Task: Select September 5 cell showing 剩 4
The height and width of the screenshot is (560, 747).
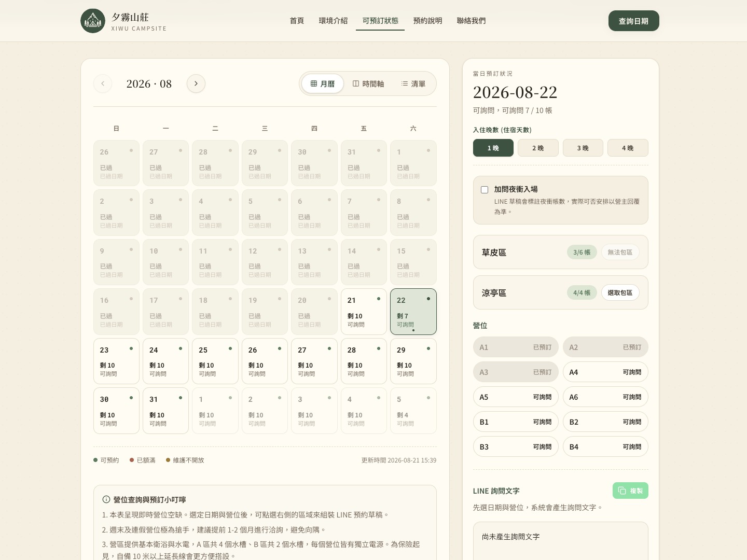Action: coord(413,411)
